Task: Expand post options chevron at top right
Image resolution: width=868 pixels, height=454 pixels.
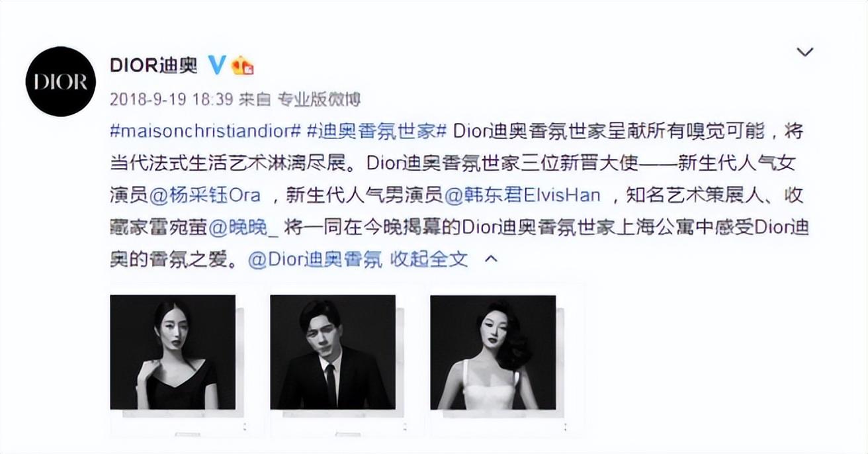Action: (805, 52)
